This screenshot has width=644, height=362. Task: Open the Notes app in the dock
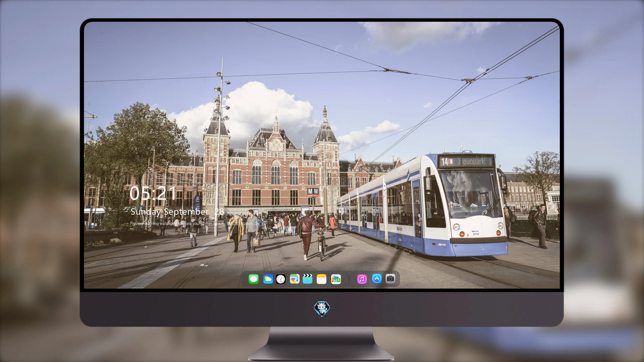(x=321, y=279)
